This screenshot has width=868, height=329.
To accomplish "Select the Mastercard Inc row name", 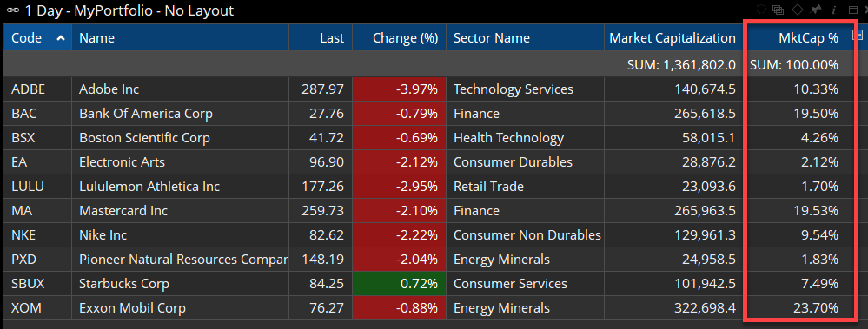I will click(123, 211).
